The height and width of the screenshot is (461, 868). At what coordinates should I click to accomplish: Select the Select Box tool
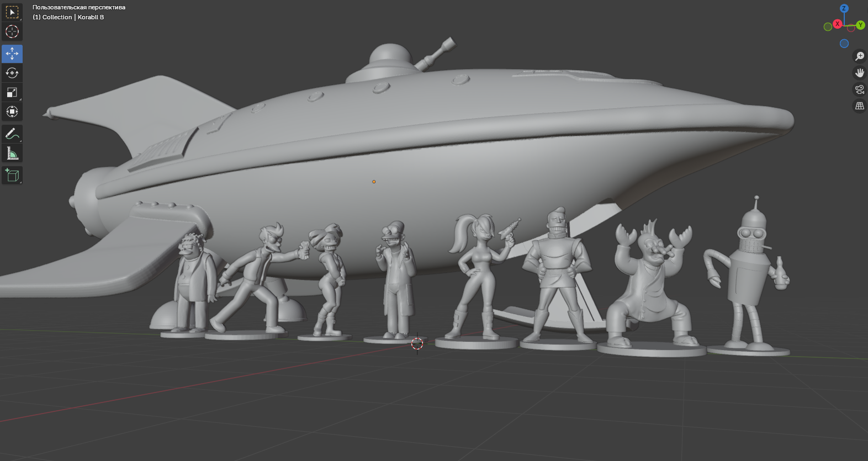[x=12, y=12]
